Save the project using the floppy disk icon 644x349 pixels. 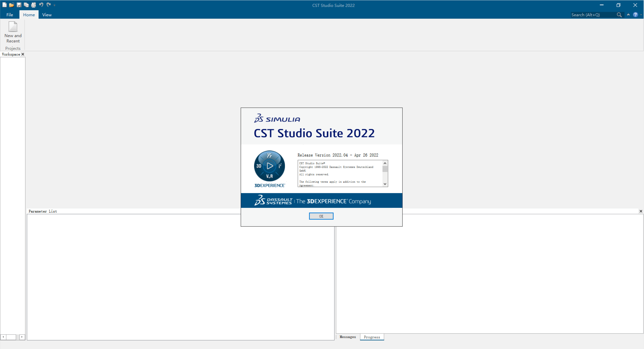(19, 5)
